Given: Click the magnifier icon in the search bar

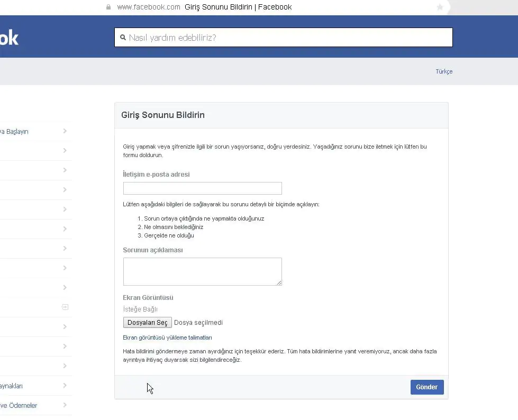Looking at the screenshot, I should pos(123,37).
